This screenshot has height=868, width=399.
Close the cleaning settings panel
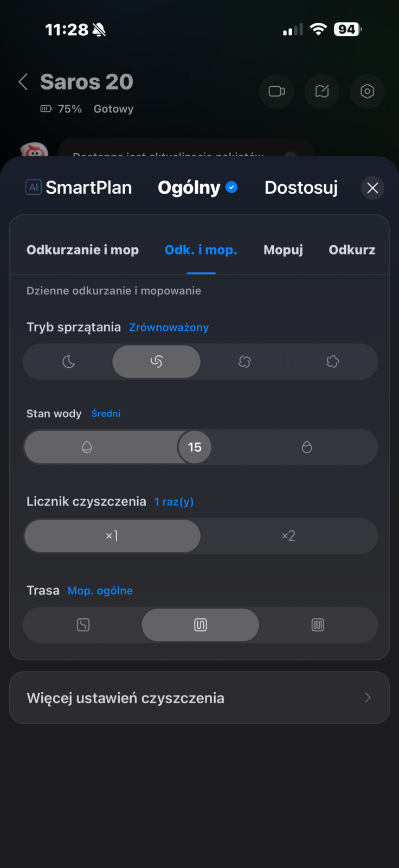click(x=372, y=188)
